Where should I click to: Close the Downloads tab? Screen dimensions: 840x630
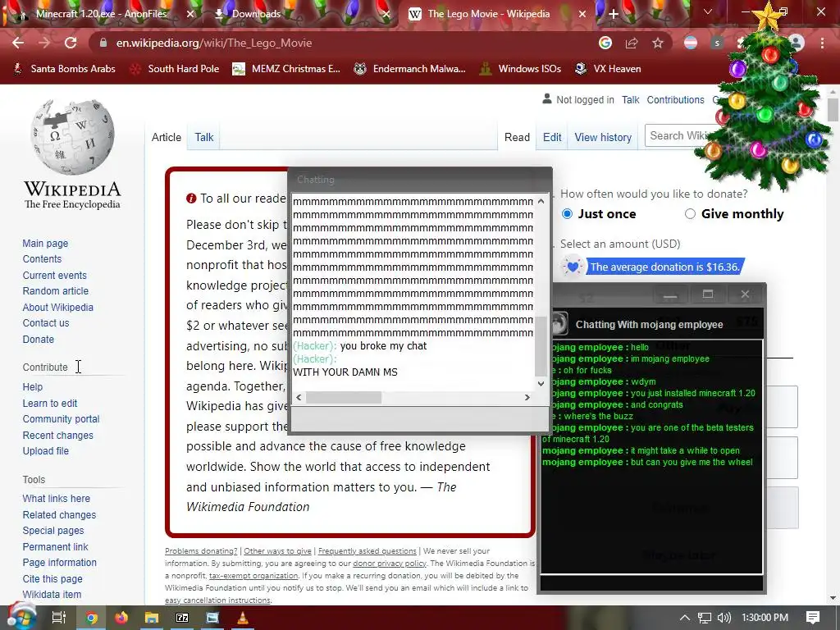[386, 14]
